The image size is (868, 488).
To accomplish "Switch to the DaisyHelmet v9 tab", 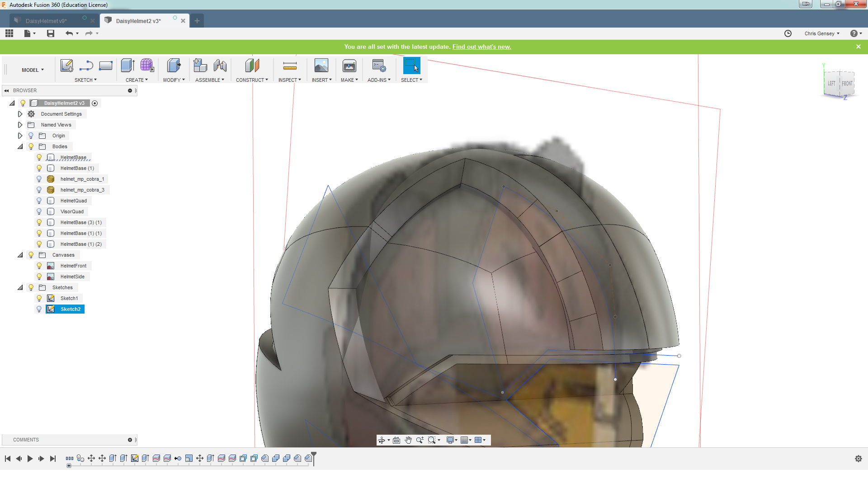I will tap(46, 21).
